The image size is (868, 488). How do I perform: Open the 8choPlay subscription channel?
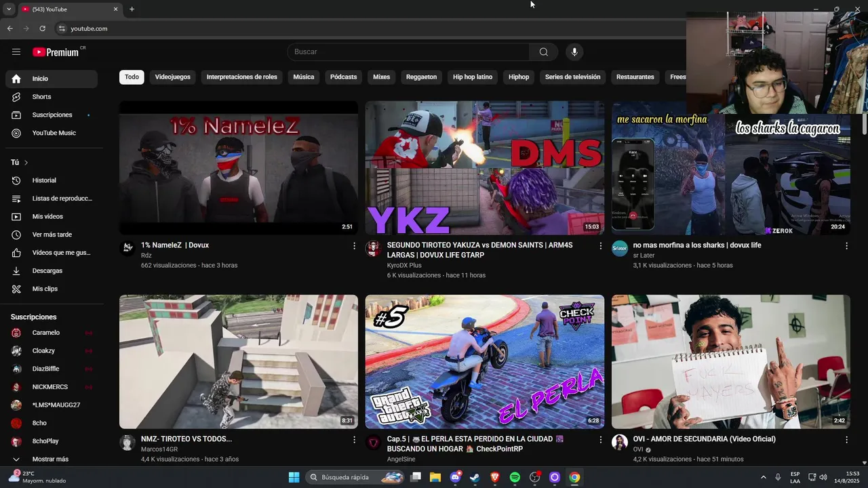pyautogui.click(x=52, y=441)
